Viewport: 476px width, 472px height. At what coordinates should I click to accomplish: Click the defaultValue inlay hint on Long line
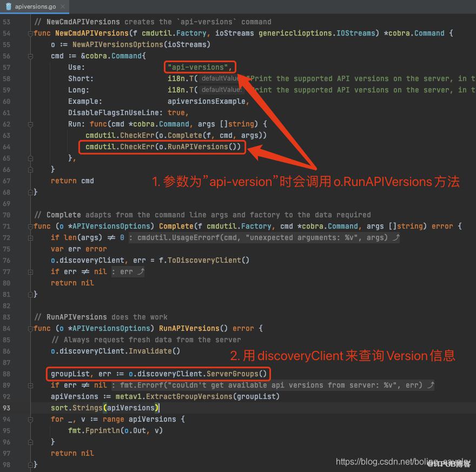[221, 90]
